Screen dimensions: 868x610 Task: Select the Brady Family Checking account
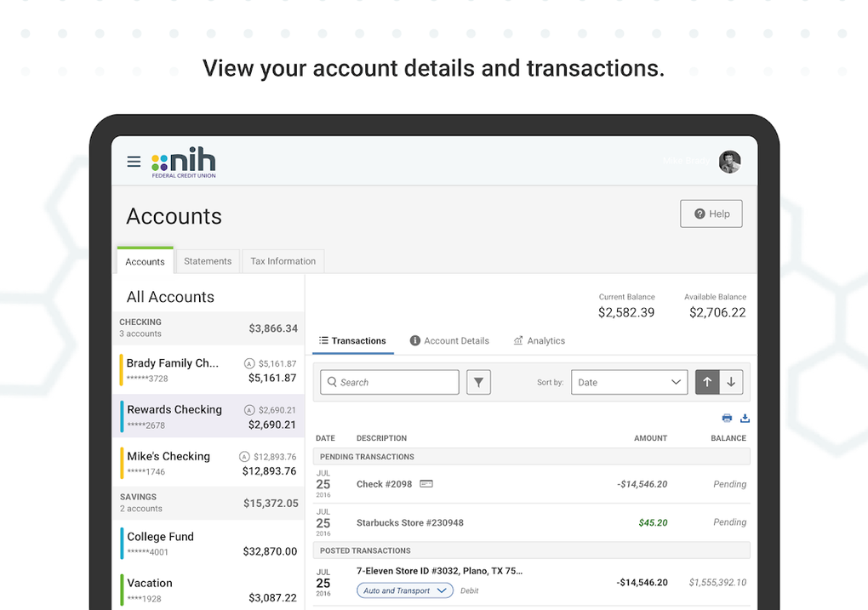(x=208, y=370)
